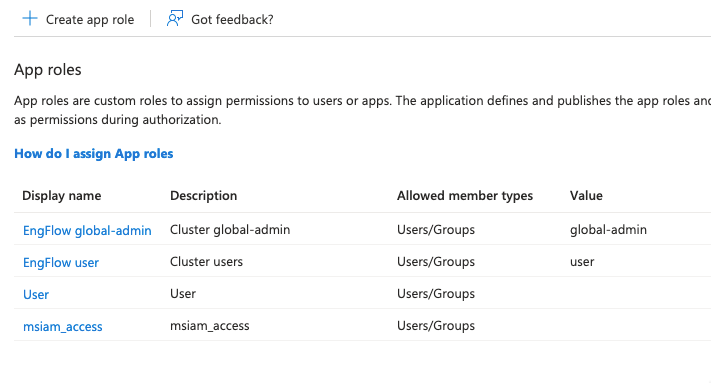Click the user value cell
Viewport: 711px width, 383px height.
click(582, 262)
